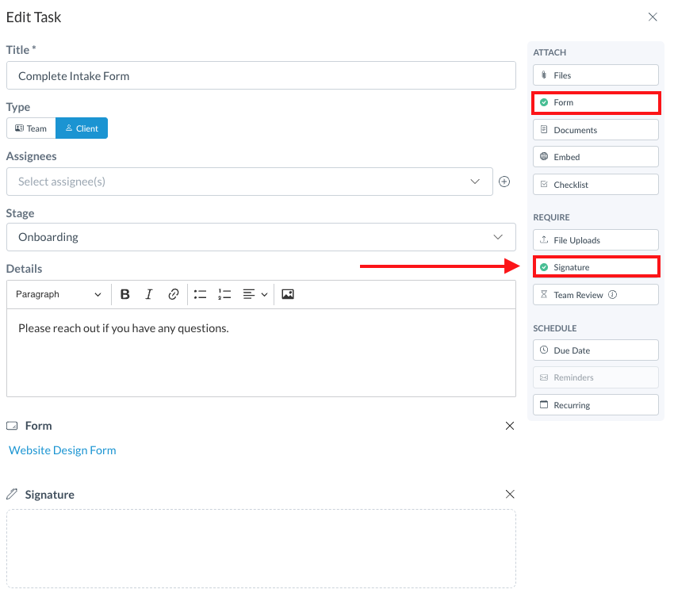This screenshot has width=674, height=616.
Task: Select Client task type
Action: pos(82,128)
